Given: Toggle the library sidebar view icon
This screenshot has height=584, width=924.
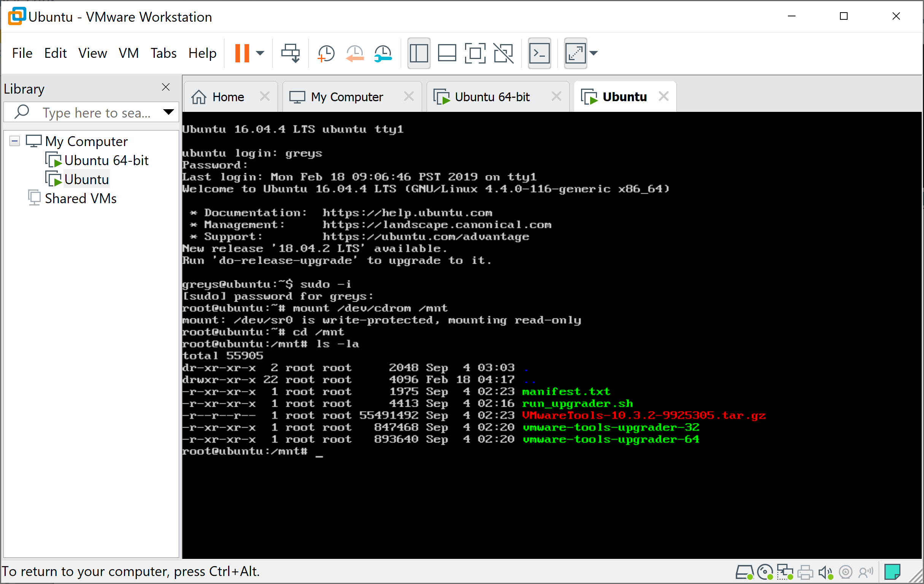Looking at the screenshot, I should pos(419,53).
